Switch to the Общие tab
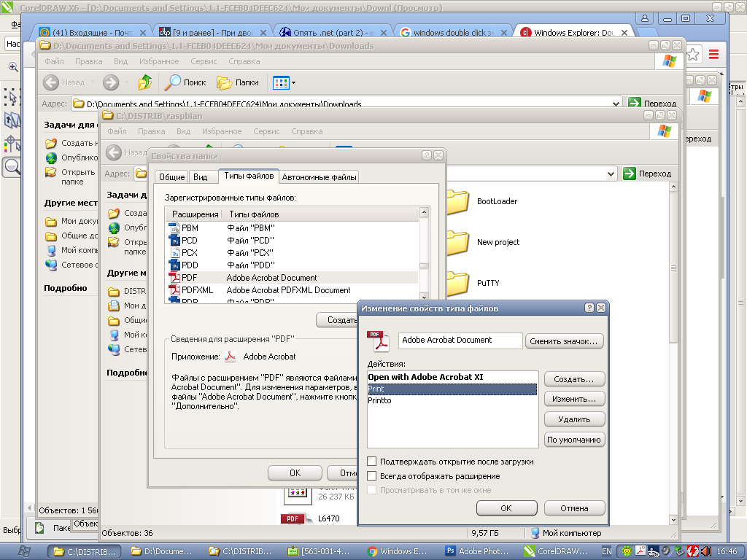The image size is (747, 560). (171, 177)
